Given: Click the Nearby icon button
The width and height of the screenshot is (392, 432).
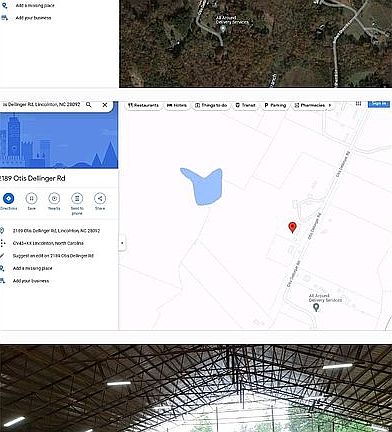Looking at the screenshot, I should pyautogui.click(x=54, y=198).
